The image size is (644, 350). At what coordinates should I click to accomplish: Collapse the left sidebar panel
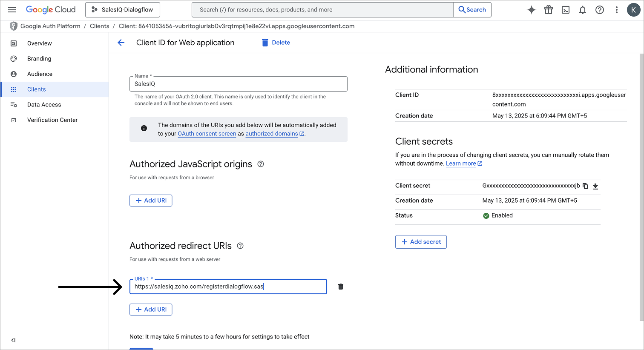tap(13, 340)
